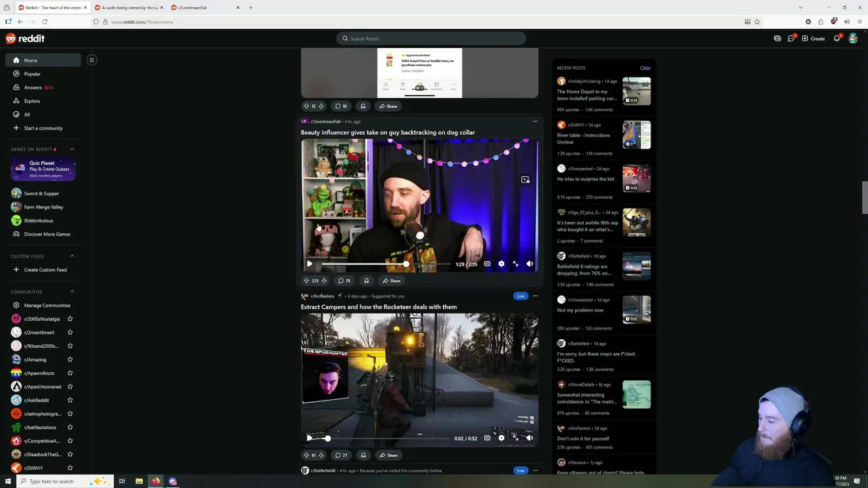
Task: Favorite r/ApexUncovered with its star
Action: (70, 386)
